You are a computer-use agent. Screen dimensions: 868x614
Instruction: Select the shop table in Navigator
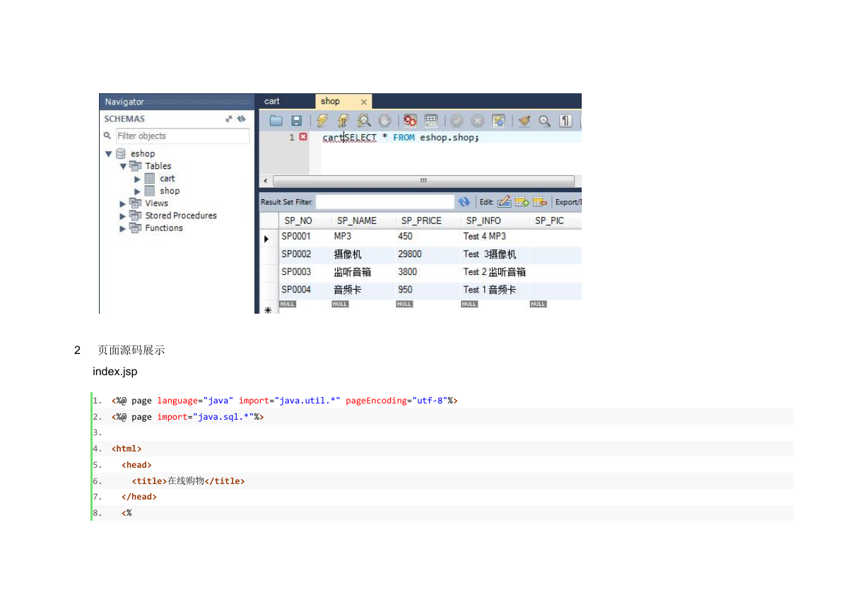pos(170,191)
